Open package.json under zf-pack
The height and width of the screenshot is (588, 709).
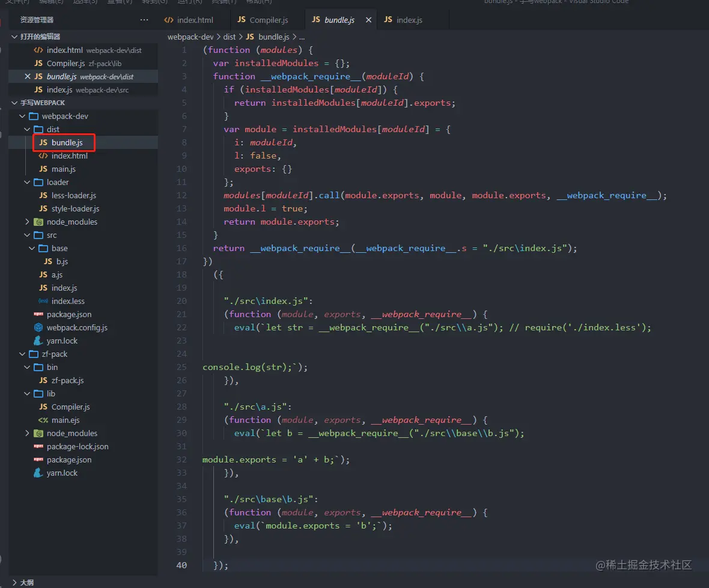[x=83, y=459]
